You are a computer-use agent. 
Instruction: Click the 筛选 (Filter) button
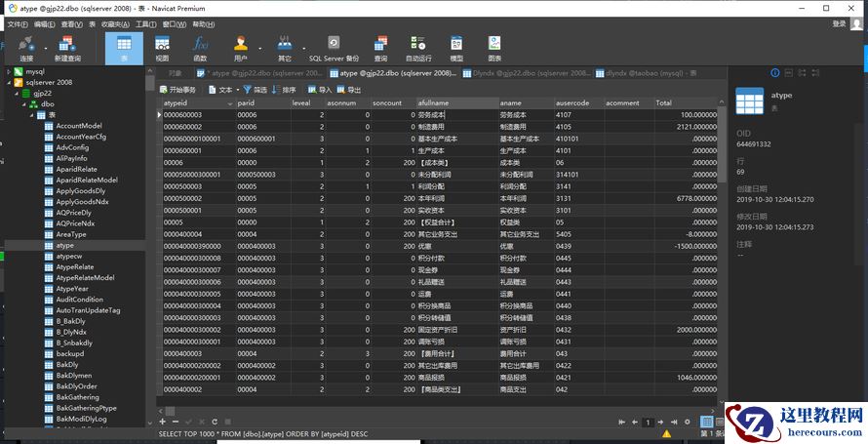(x=255, y=89)
